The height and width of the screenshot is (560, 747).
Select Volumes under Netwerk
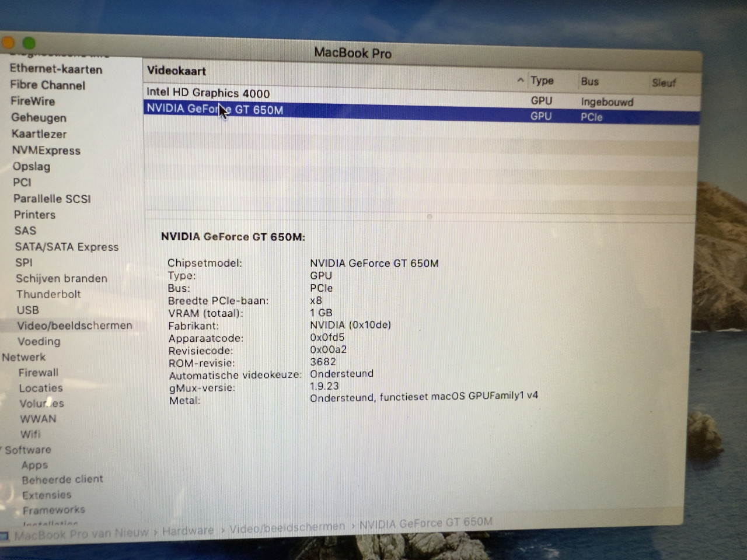tap(41, 403)
